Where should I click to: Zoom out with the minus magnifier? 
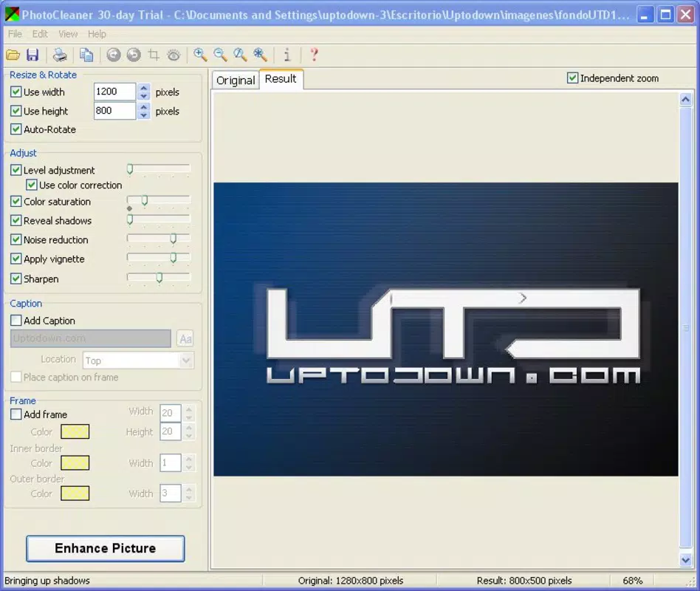click(x=220, y=55)
